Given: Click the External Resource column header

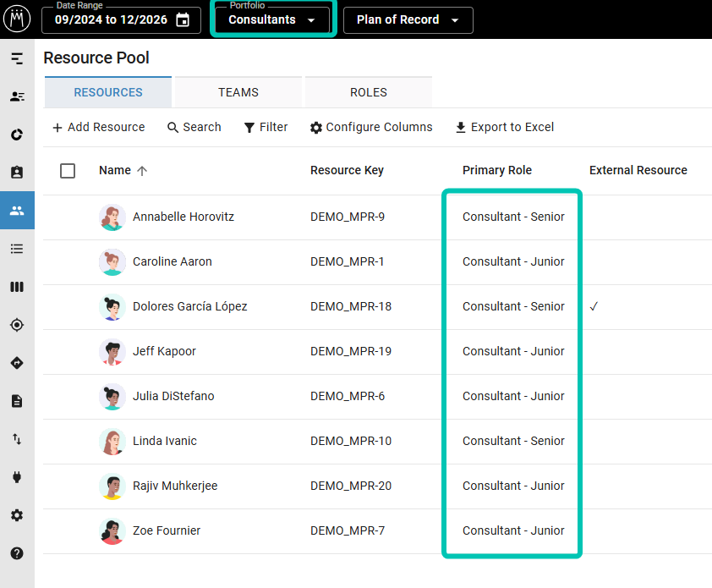Looking at the screenshot, I should [x=638, y=170].
